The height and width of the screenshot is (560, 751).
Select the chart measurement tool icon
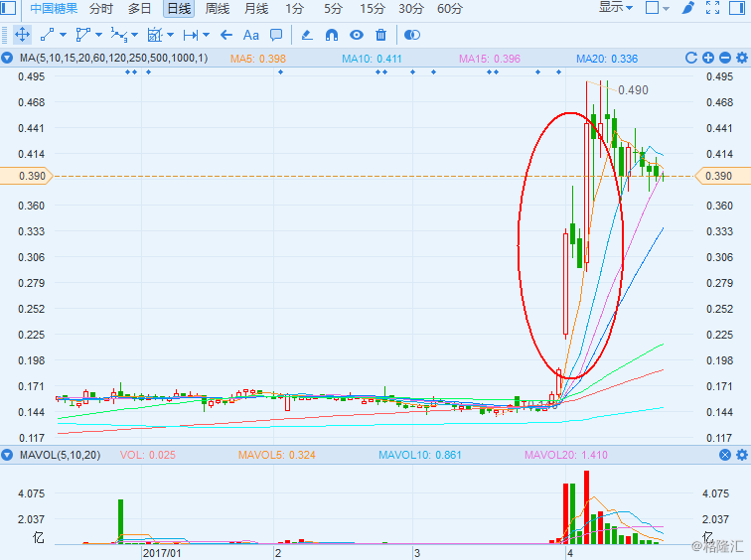155,35
